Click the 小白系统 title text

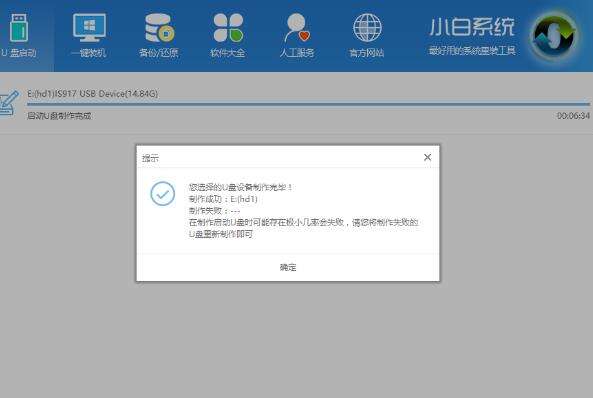point(472,27)
